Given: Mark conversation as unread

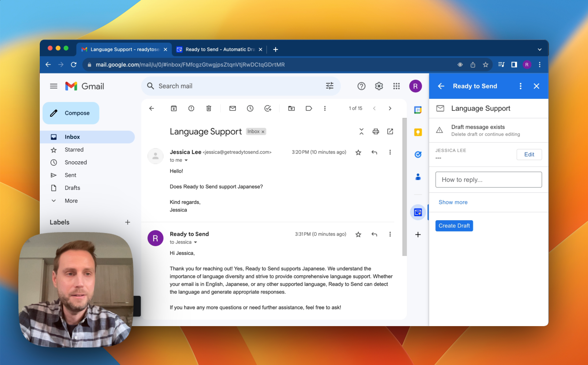Looking at the screenshot, I should tap(233, 108).
